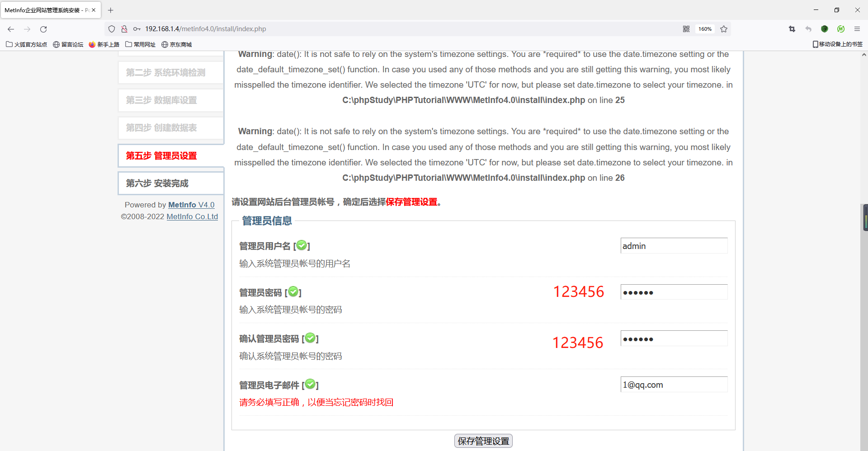Click green checkmark beside 管理员用户名
The image size is (868, 451).
click(x=302, y=245)
